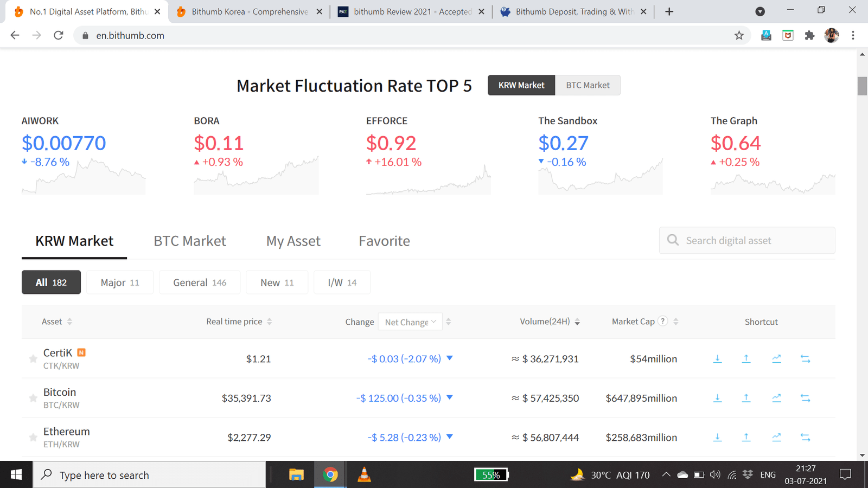
Task: Open the My Asset tab
Action: coord(293,241)
